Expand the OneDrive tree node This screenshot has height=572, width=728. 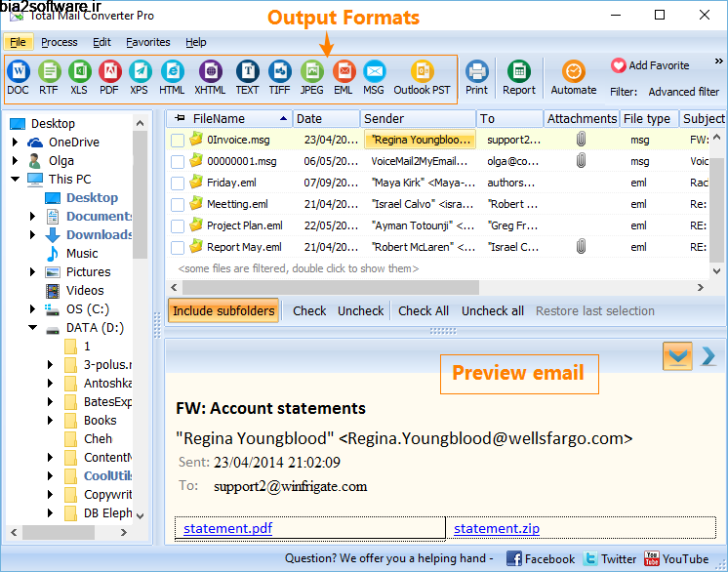click(15, 142)
